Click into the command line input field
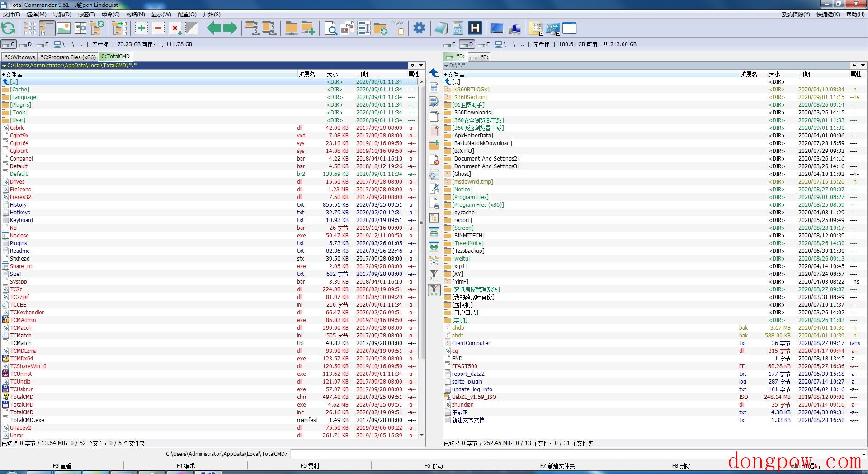868x474 pixels. (x=574, y=454)
